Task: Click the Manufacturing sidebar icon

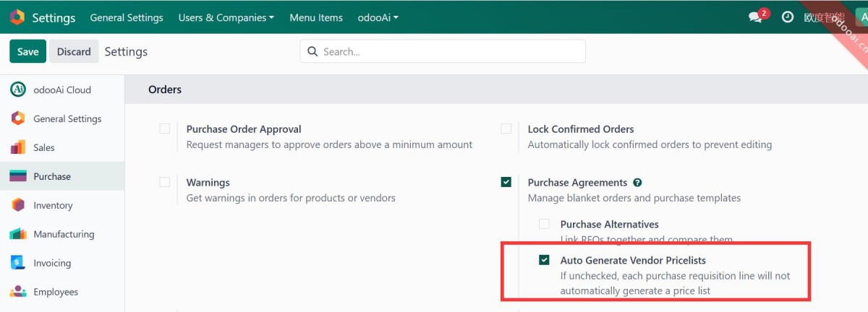Action: pyautogui.click(x=18, y=234)
